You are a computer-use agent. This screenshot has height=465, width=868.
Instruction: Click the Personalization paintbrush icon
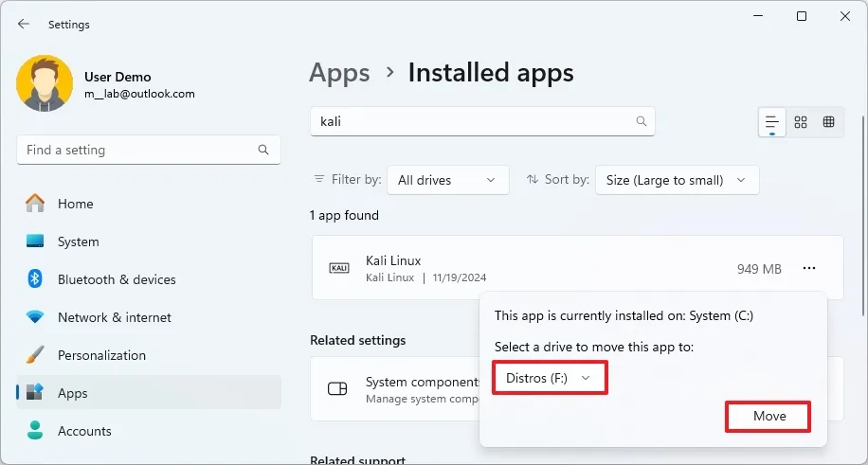(x=35, y=355)
